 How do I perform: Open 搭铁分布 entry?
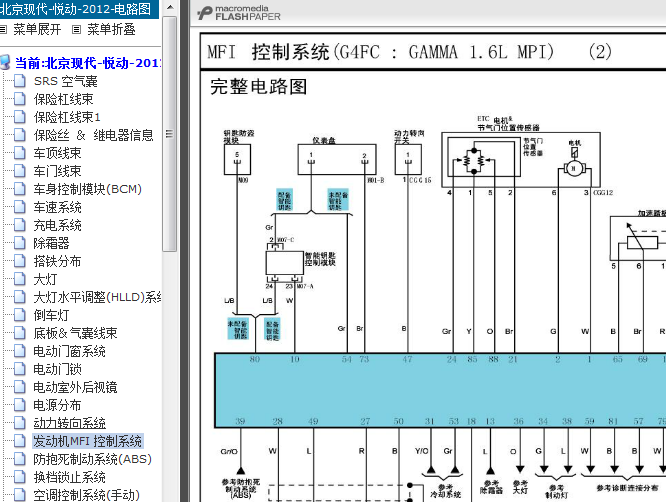[x=57, y=261]
